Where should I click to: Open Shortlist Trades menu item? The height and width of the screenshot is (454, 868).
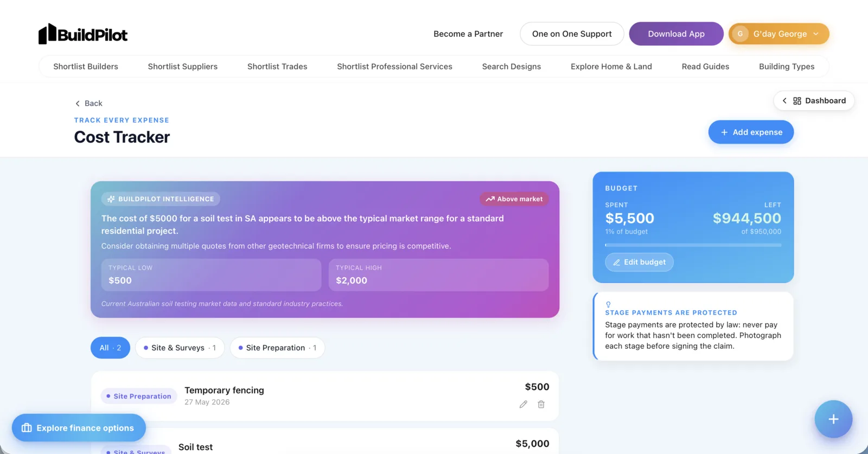277,66
